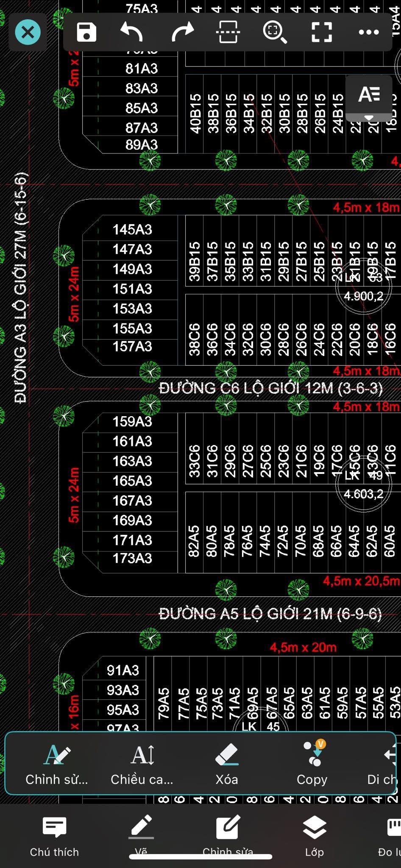The image size is (401, 868).
Task: Open the three-dot more options menu
Action: (368, 32)
